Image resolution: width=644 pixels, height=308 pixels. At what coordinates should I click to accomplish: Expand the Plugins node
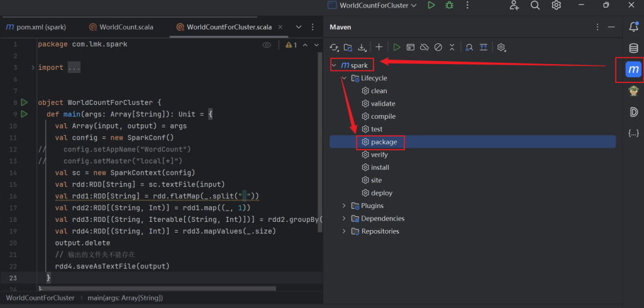(x=344, y=206)
